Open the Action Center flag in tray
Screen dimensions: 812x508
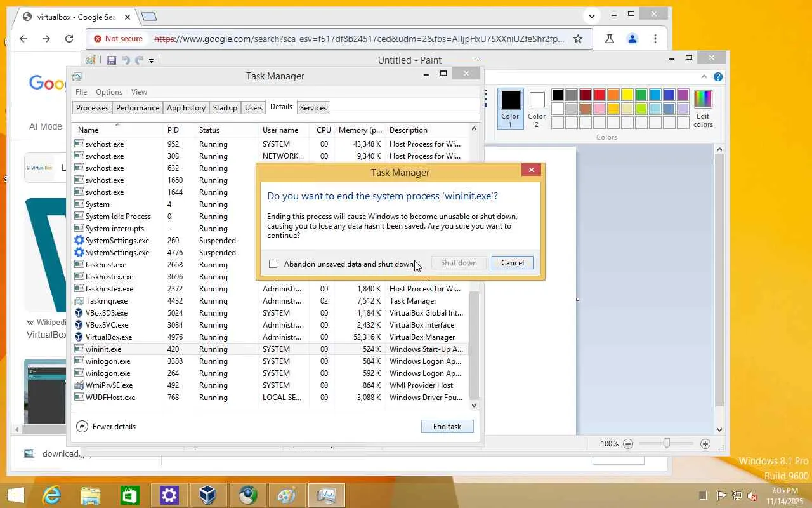721,496
